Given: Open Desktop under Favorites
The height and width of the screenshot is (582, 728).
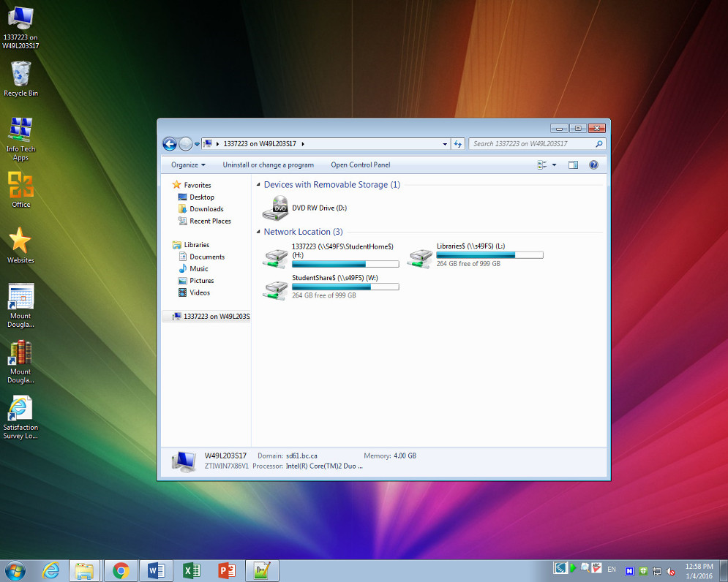Looking at the screenshot, I should click(201, 197).
